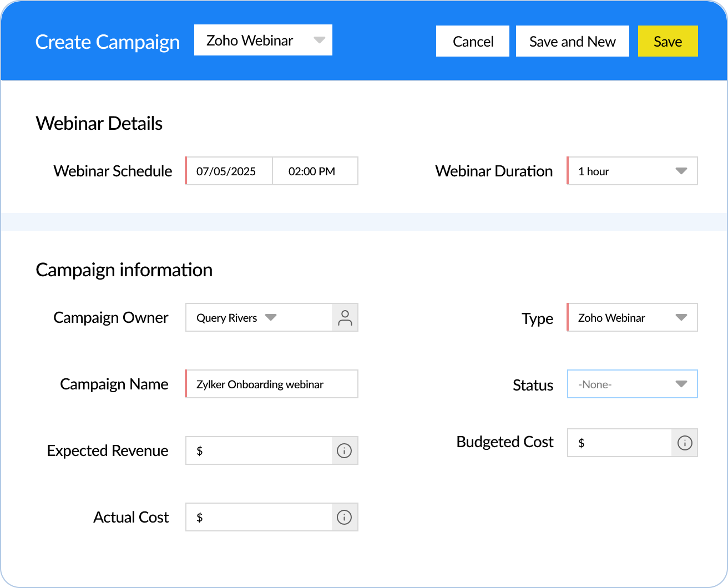This screenshot has width=728, height=588.
Task: Click the user lookup icon beside Campaign Owner
Action: 345,317
